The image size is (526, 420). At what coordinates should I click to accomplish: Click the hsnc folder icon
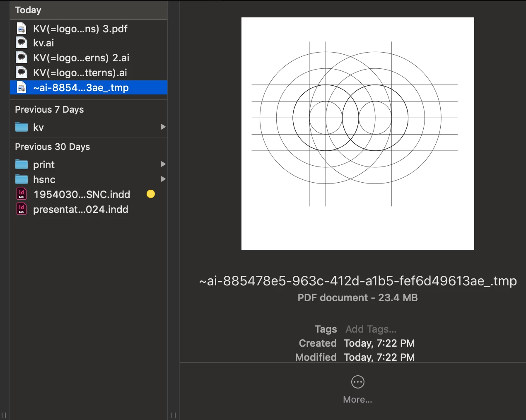[x=22, y=179]
